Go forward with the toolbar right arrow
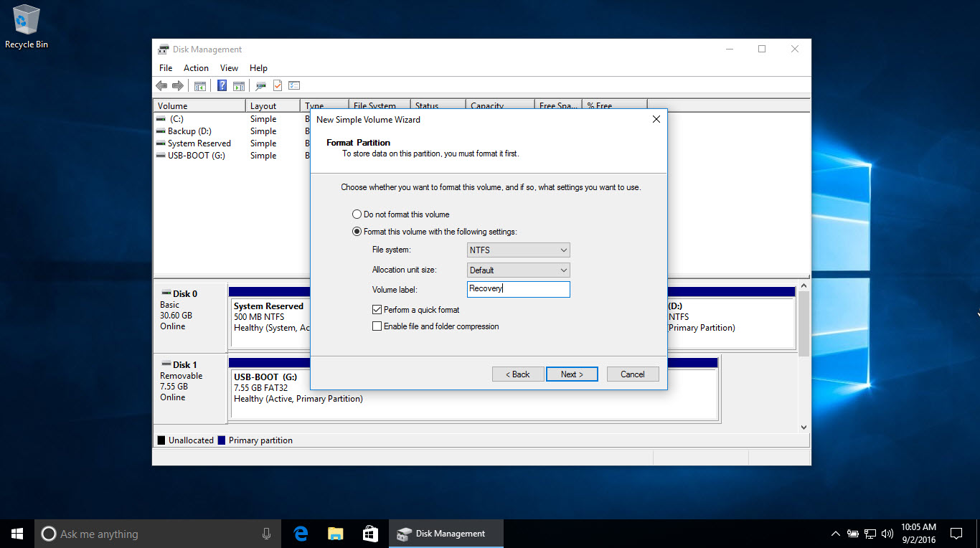Viewport: 980px width, 548px height. coord(177,86)
